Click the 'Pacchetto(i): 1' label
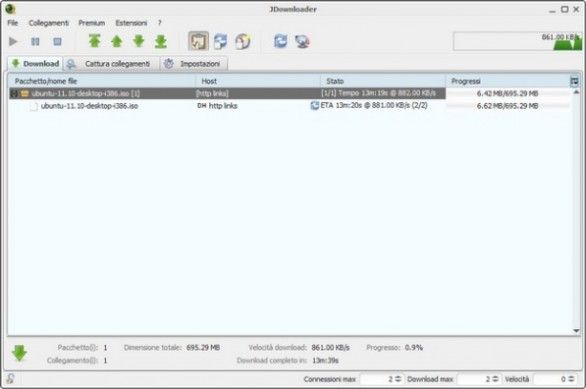Image resolution: width=586 pixels, height=389 pixels. pos(82,348)
